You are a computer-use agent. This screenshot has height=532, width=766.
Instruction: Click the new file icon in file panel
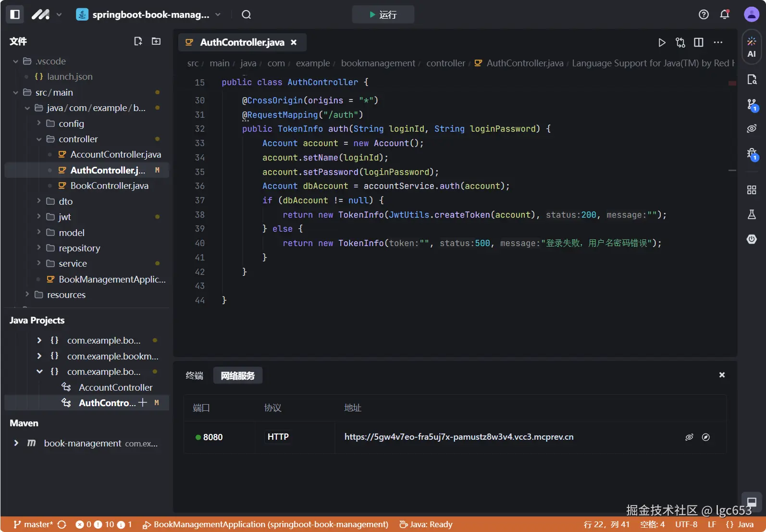pyautogui.click(x=138, y=41)
